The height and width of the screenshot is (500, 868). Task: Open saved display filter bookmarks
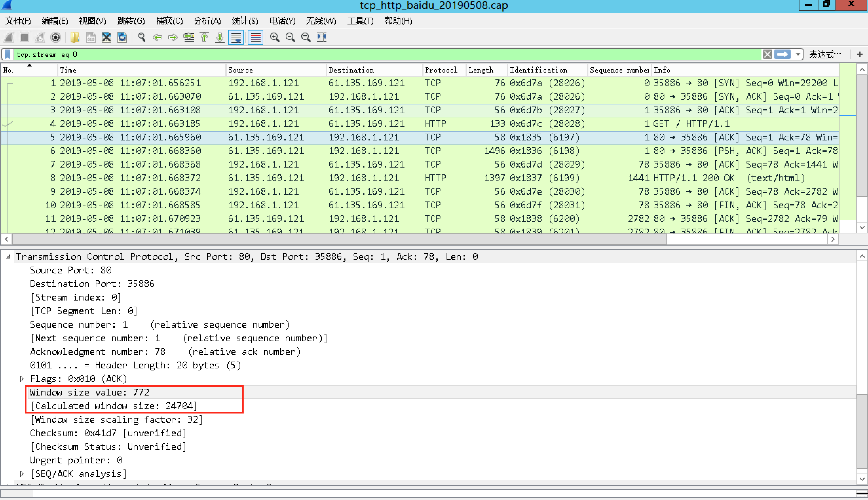(7, 54)
